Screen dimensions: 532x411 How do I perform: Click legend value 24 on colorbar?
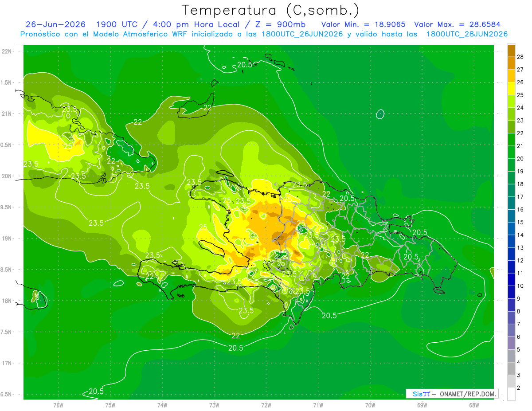[520, 108]
